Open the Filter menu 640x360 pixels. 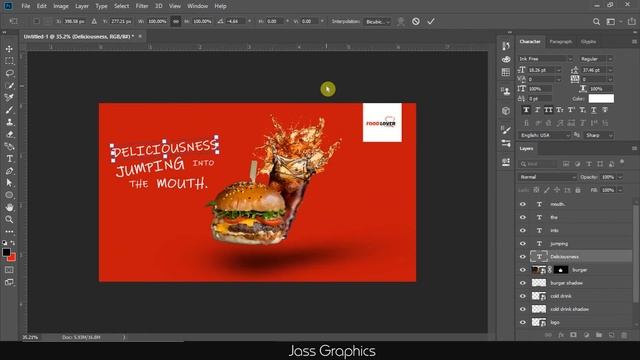coord(142,6)
